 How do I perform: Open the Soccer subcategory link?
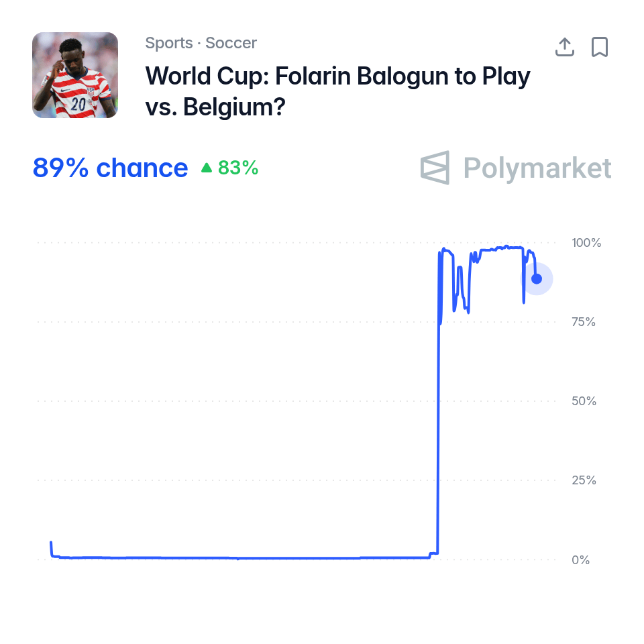pyautogui.click(x=231, y=43)
